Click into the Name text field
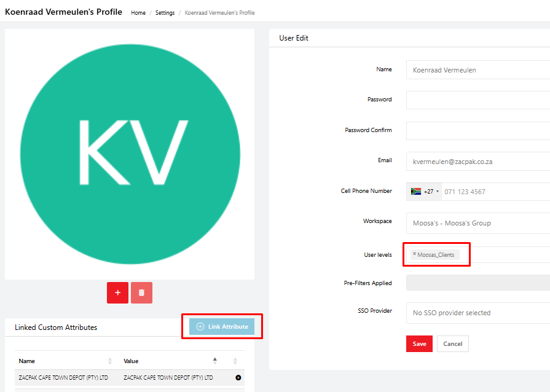The height and width of the screenshot is (392, 550). point(477,70)
